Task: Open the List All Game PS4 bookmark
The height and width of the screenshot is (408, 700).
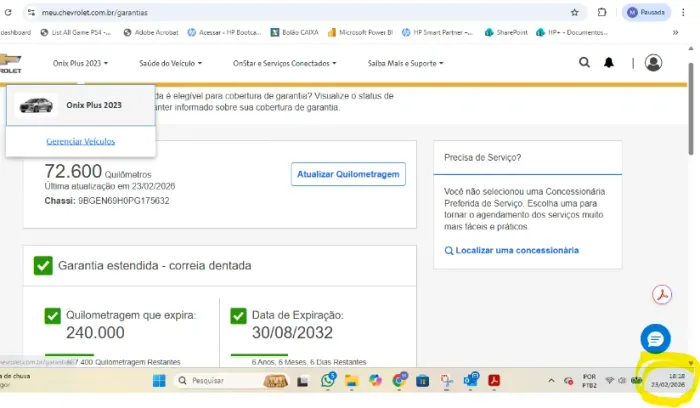Action: 75,32
